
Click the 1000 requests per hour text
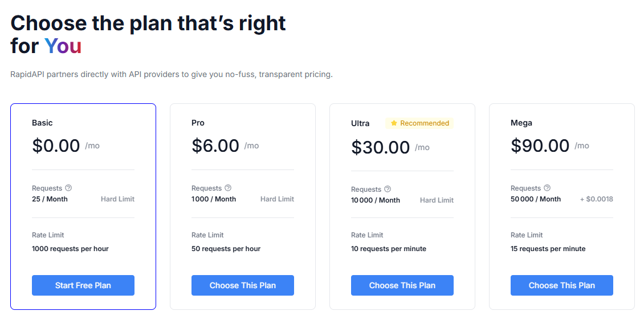coord(70,249)
